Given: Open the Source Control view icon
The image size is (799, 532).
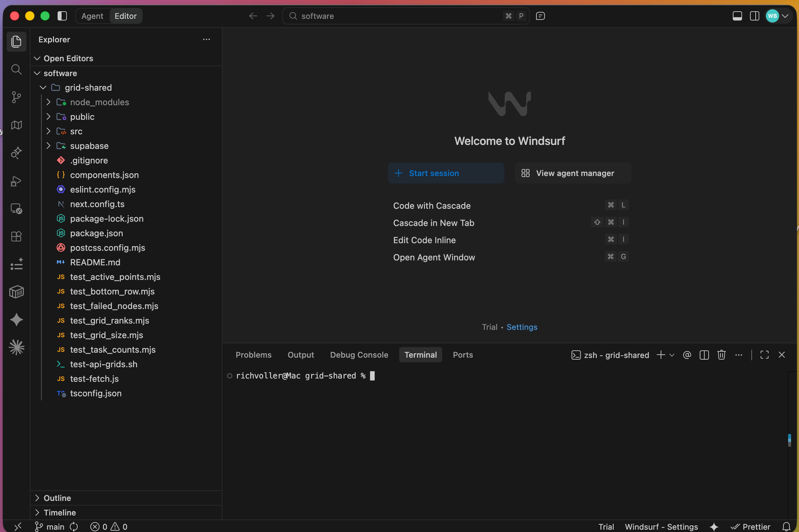Looking at the screenshot, I should point(16,97).
